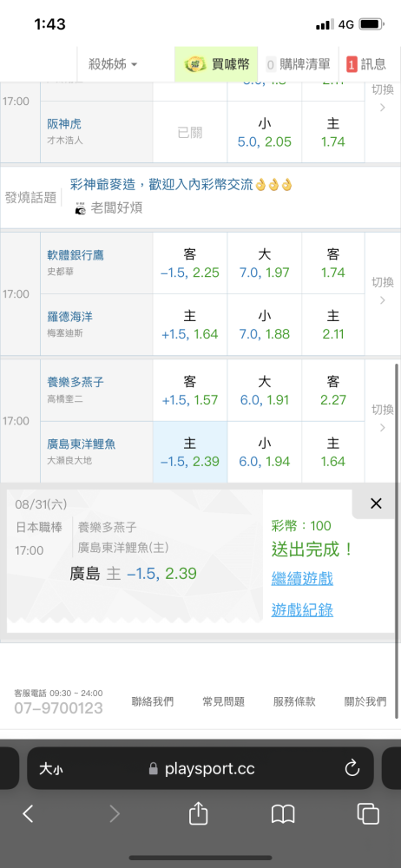Close the bet confirmation slip

(x=376, y=503)
